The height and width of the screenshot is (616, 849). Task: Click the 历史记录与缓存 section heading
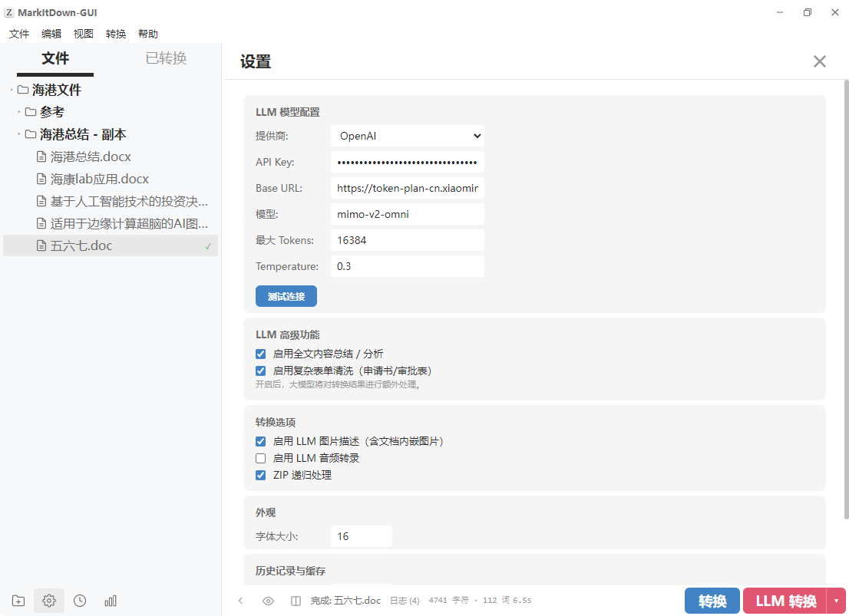(x=290, y=571)
